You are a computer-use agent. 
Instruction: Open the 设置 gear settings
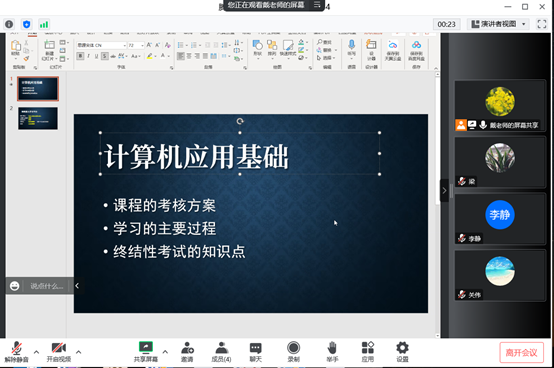[x=402, y=352]
